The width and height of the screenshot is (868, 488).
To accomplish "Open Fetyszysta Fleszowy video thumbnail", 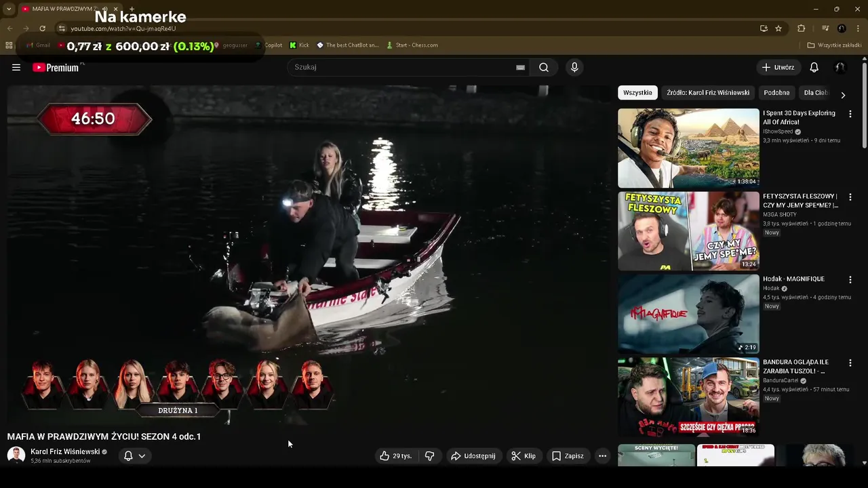I will (688, 231).
